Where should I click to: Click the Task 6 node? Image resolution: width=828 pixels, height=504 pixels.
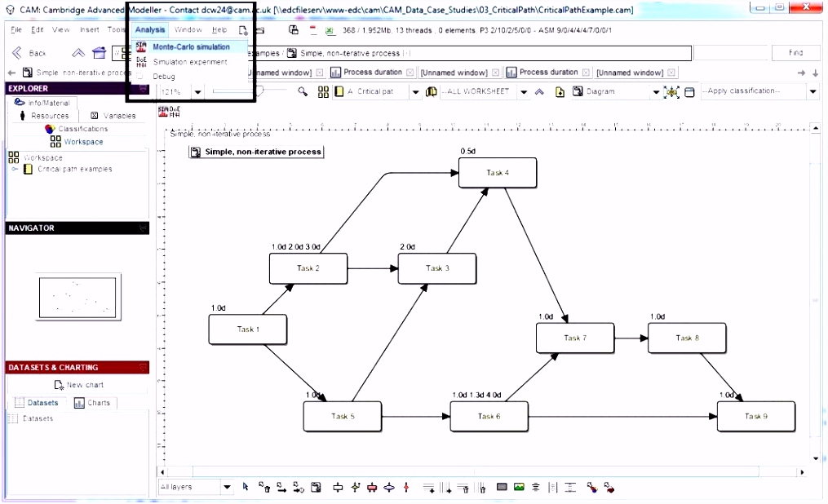tap(489, 417)
